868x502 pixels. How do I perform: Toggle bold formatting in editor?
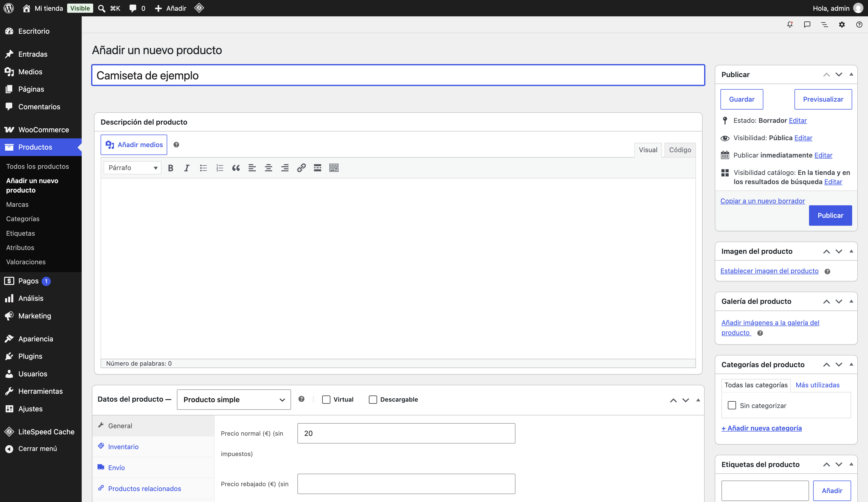(x=171, y=168)
